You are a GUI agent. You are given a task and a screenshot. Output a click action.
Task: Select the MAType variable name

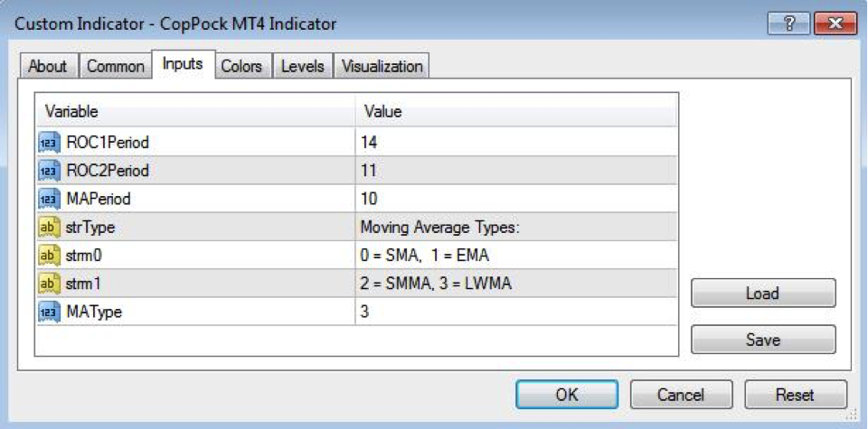point(94,312)
